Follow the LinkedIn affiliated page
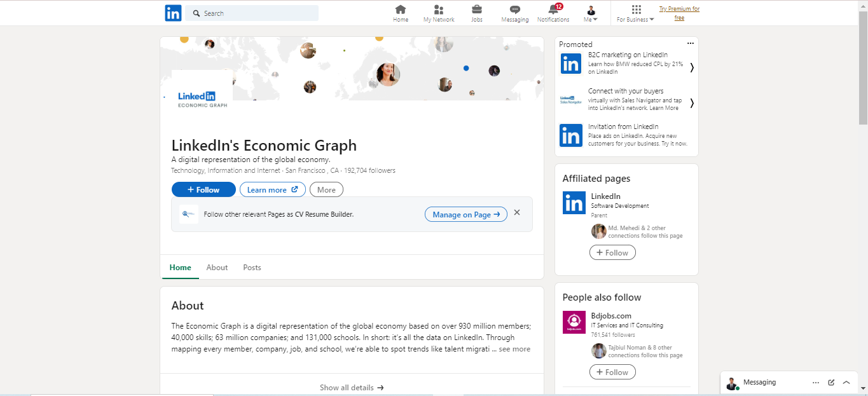 pos(612,253)
